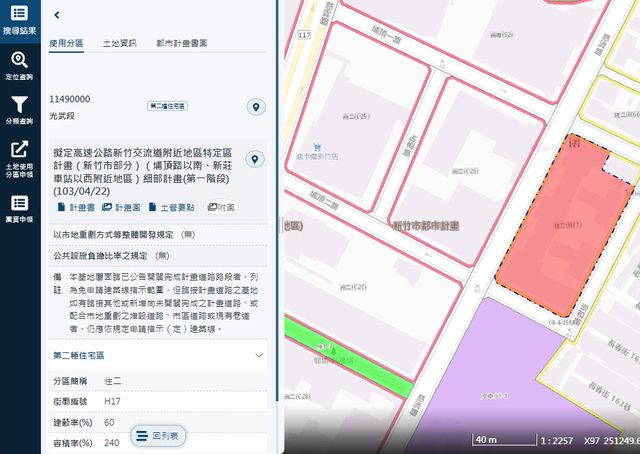The image size is (640, 454).
Task: Collapse the 第二種住宅區 section chevron
Action: 259,355
